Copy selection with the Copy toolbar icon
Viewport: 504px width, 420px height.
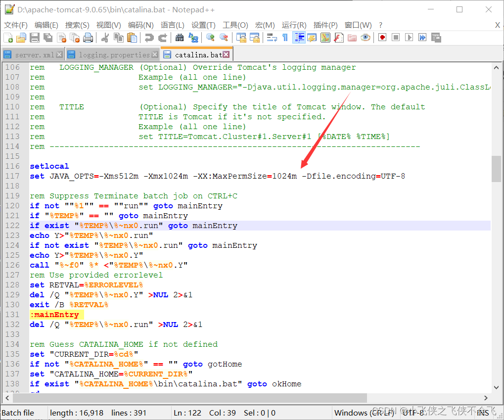pyautogui.click(x=119, y=38)
